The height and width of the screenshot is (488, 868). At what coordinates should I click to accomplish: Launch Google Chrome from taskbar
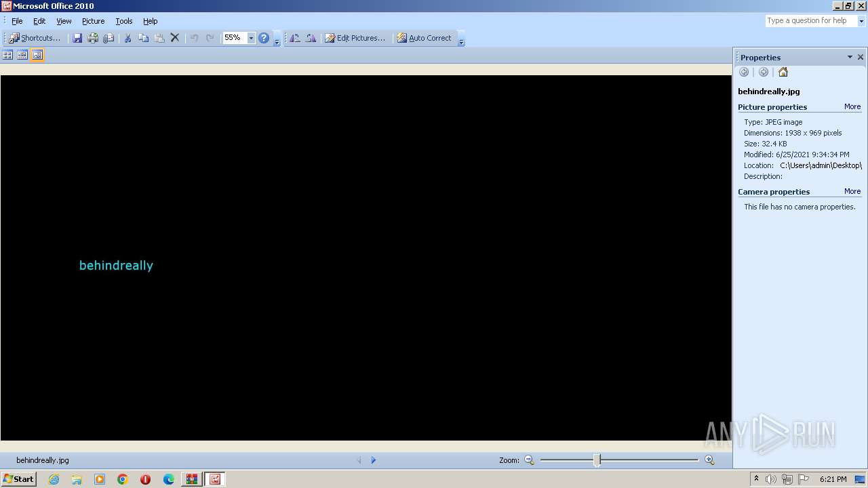pyautogui.click(x=123, y=479)
